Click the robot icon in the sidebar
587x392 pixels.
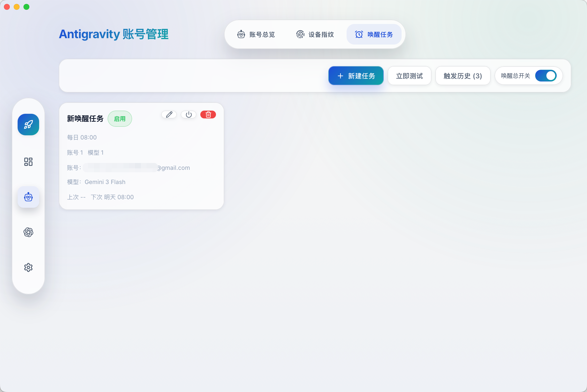28,197
